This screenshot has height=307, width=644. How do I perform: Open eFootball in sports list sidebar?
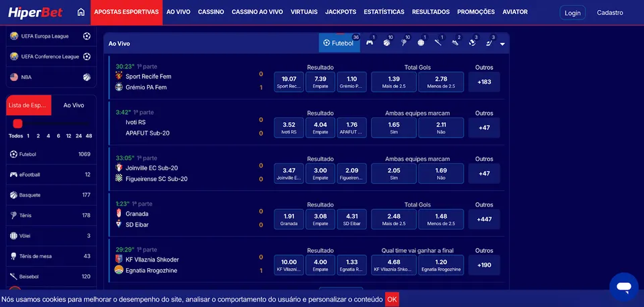tap(51, 174)
